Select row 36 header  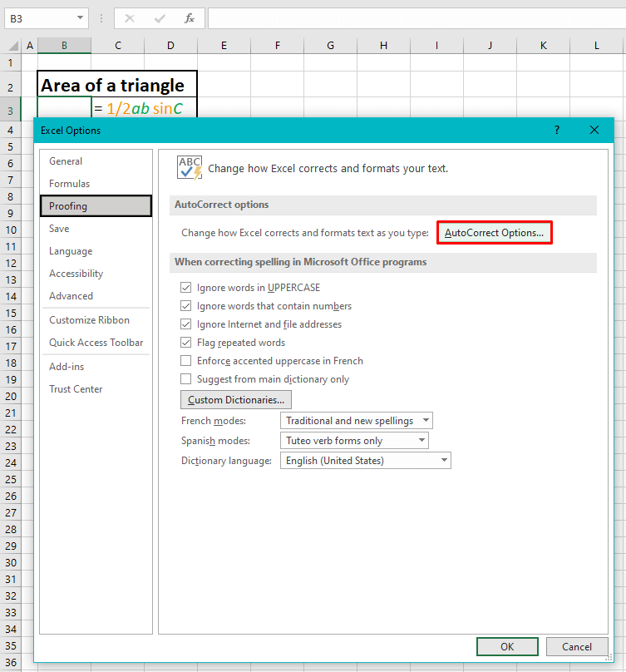point(10,663)
